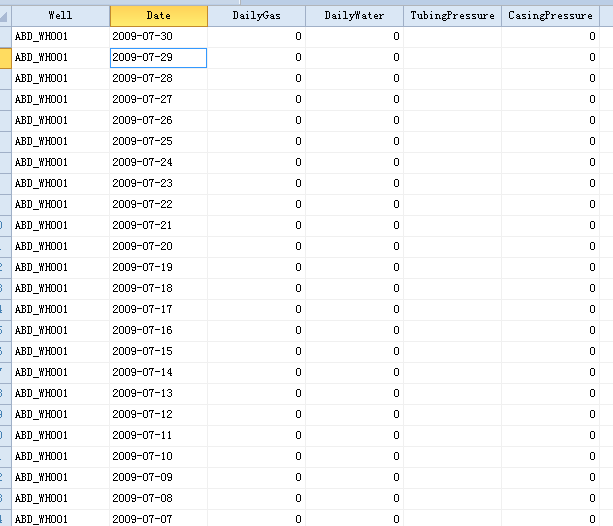Image resolution: width=613 pixels, height=526 pixels.
Task: Click Well cell in the 2009-07-29 row
Action: (x=61, y=58)
